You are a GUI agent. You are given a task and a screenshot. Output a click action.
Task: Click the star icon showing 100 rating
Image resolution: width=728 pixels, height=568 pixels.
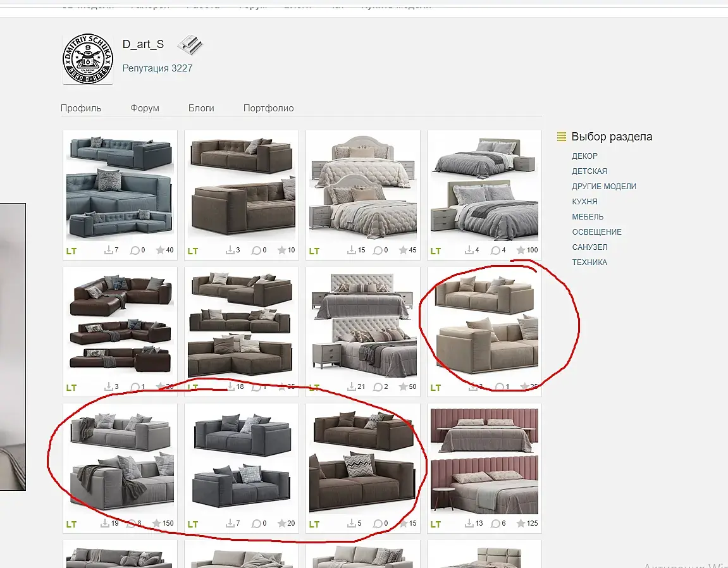(x=521, y=250)
